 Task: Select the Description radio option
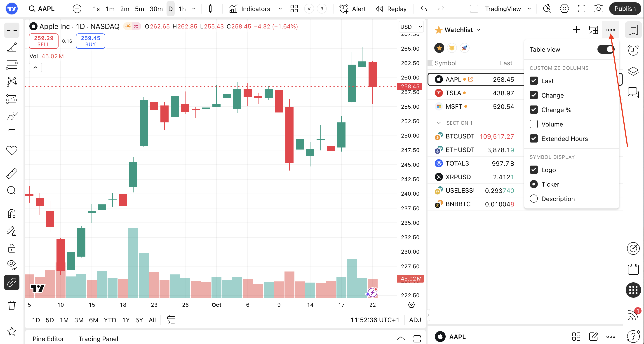click(x=534, y=199)
